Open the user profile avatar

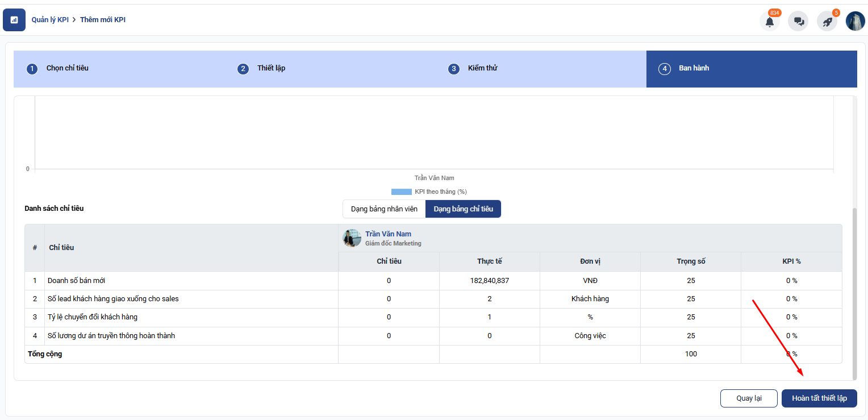855,21
